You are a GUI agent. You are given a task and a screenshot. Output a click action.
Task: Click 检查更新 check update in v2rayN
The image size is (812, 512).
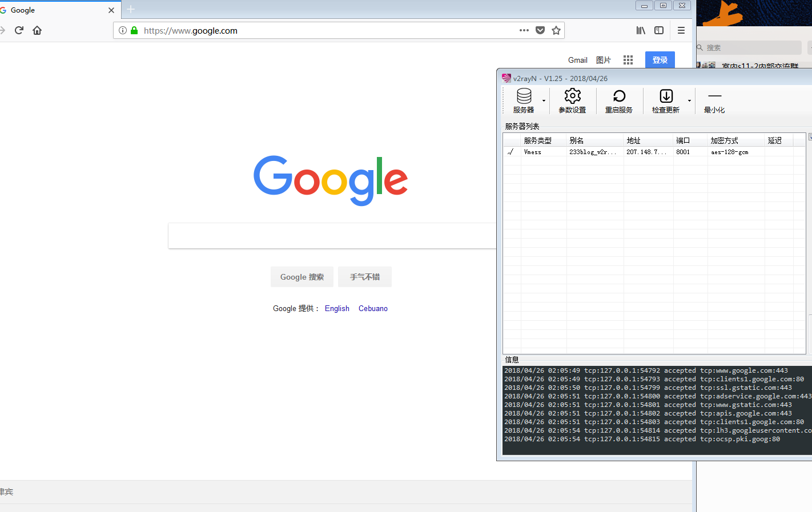pyautogui.click(x=666, y=101)
